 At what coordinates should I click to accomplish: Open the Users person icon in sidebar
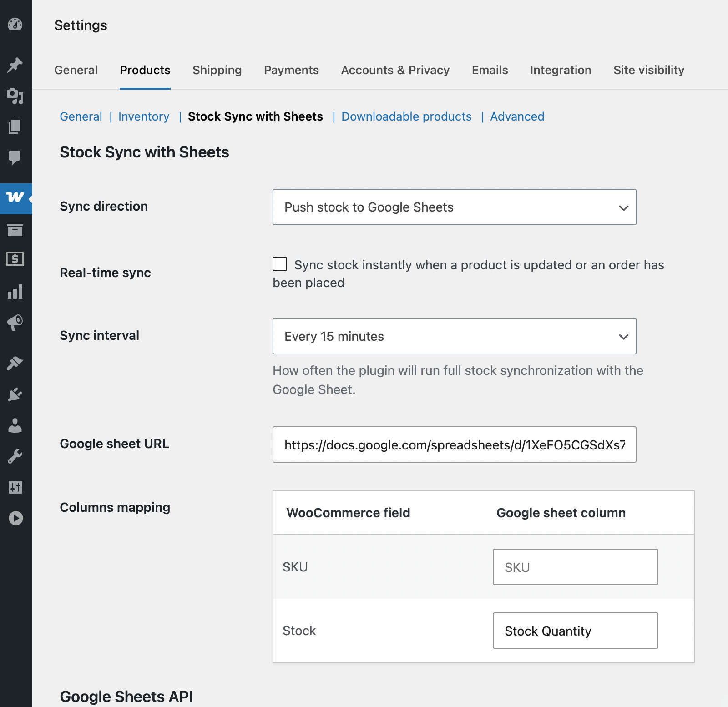[x=15, y=425]
